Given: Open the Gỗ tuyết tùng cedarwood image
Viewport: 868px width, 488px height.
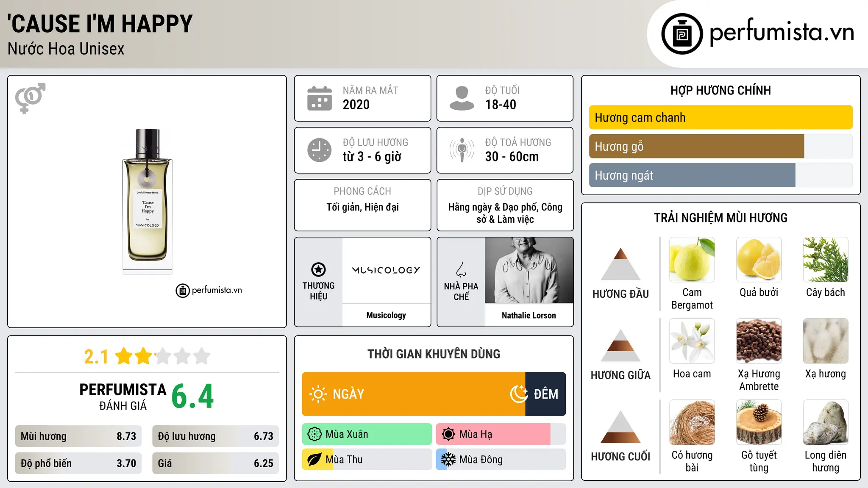Looking at the screenshot, I should pos(759,422).
